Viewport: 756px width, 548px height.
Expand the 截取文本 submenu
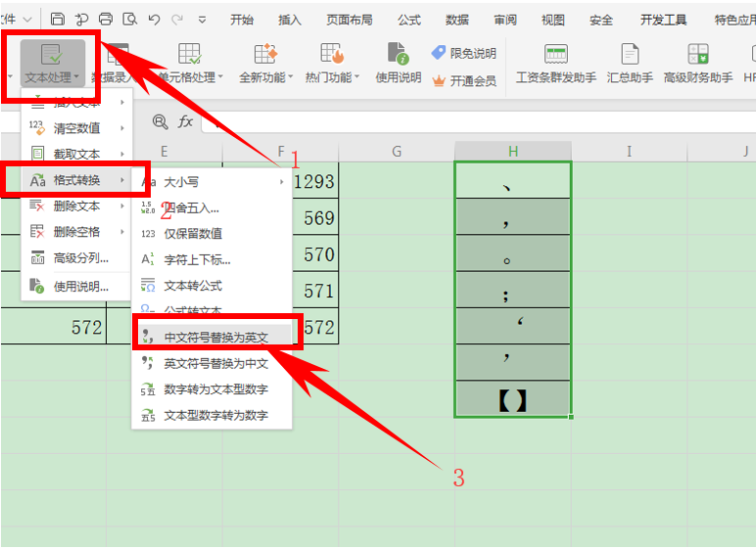(x=76, y=155)
